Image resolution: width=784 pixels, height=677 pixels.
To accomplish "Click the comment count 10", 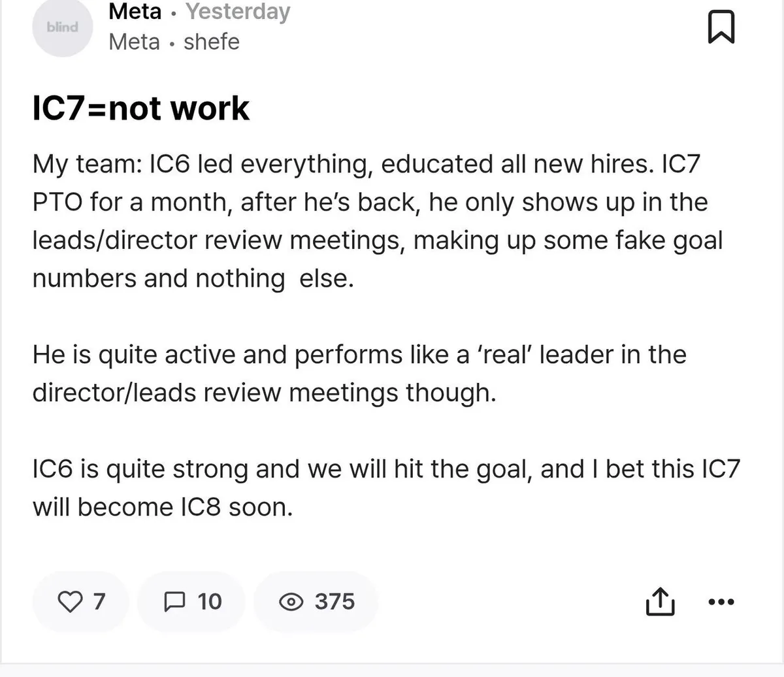I will pos(210,601).
